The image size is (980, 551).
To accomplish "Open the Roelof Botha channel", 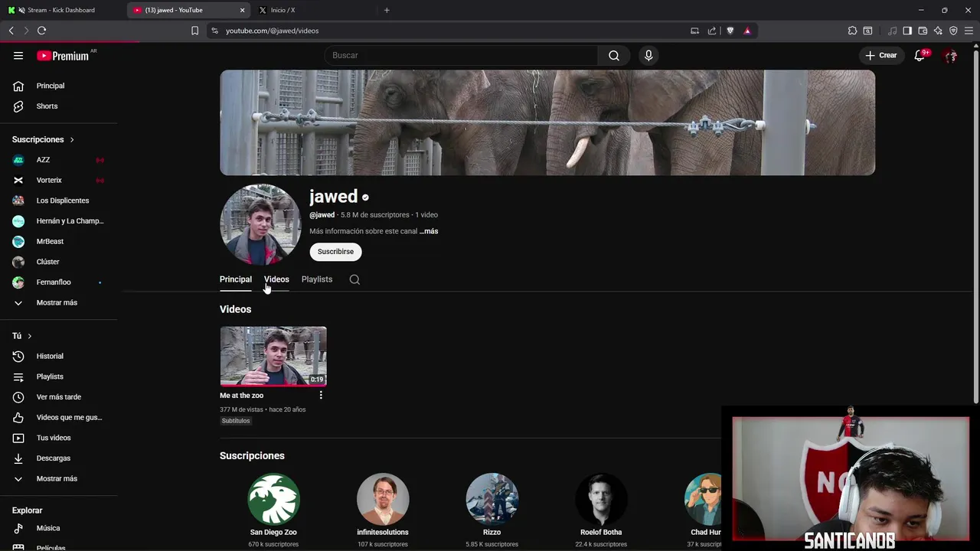I will pos(601,499).
